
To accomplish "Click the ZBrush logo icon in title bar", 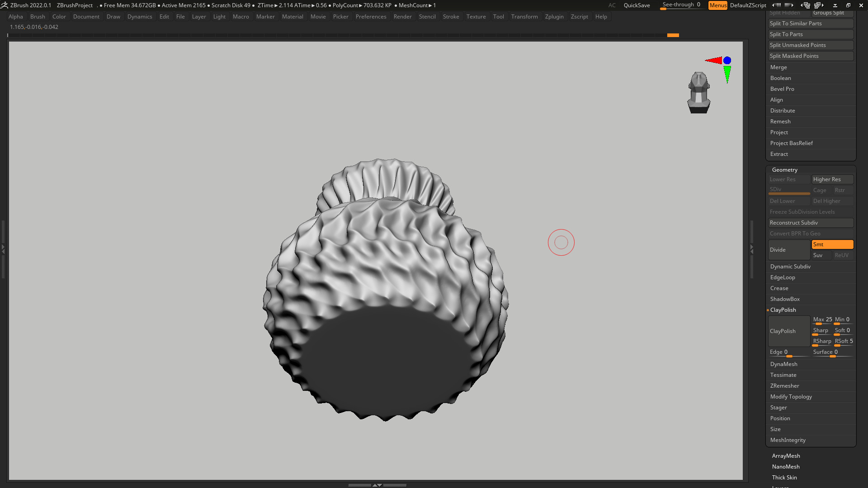I will (4, 5).
